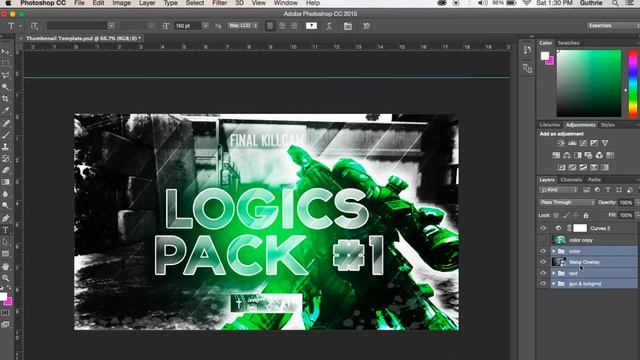640x360 pixels.
Task: Select the Eraser tool
Action: (5, 170)
